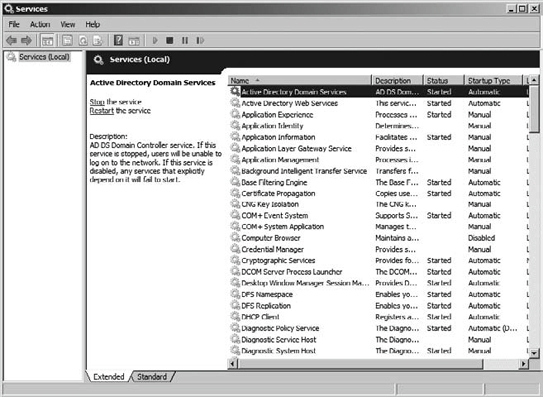Select the Application Layer Gateway Service row

[378, 148]
